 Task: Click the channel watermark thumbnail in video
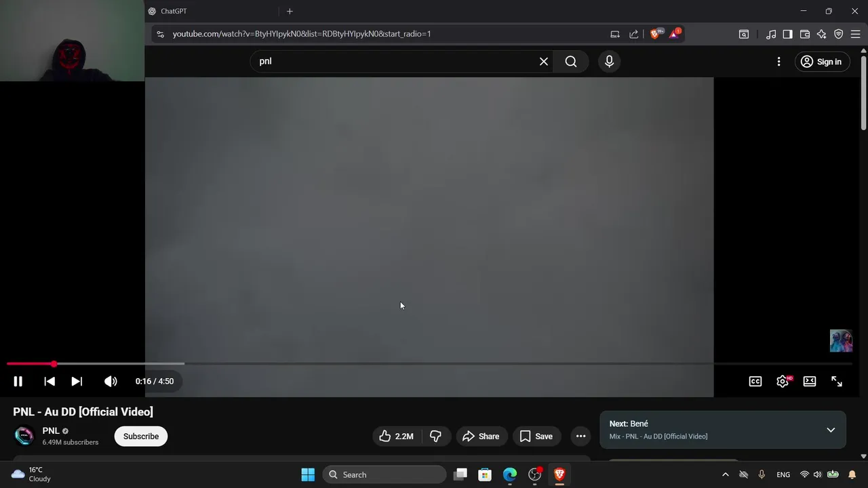click(841, 341)
